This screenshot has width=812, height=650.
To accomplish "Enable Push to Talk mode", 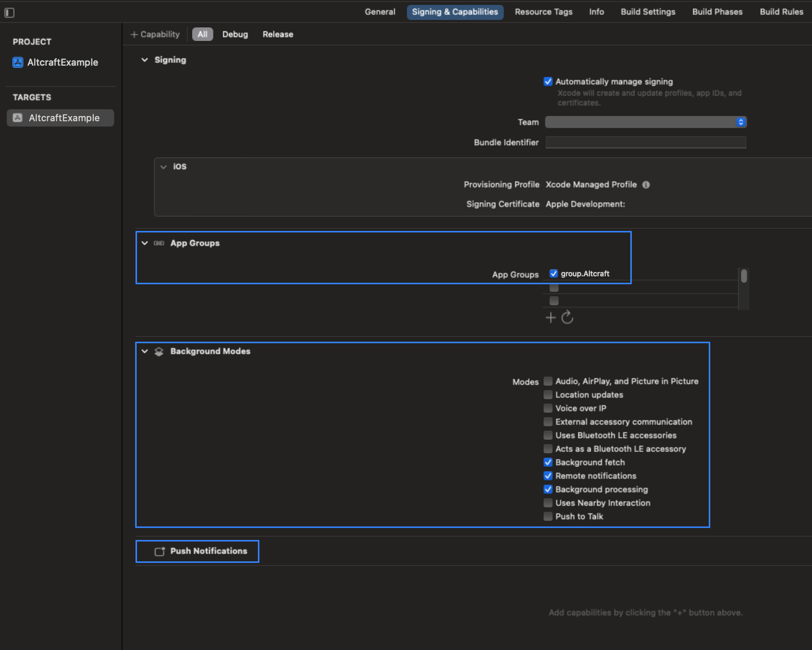I will point(548,516).
